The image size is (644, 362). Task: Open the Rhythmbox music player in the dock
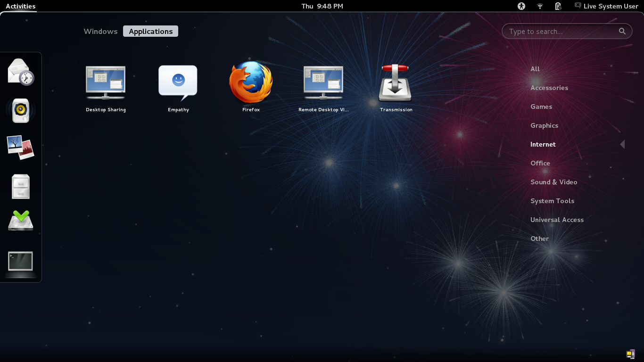pyautogui.click(x=20, y=110)
